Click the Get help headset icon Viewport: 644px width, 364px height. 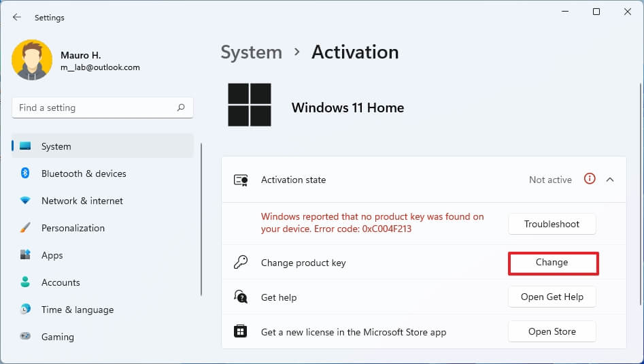pos(241,297)
